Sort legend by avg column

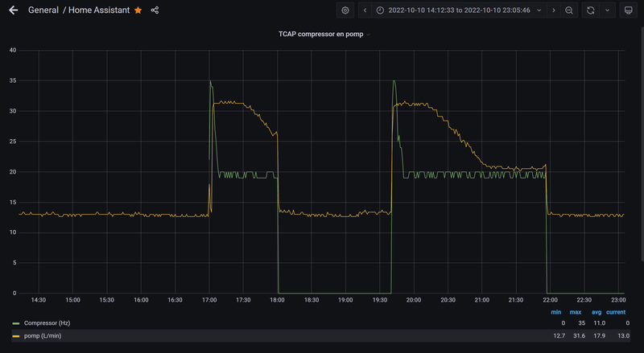[596, 312]
